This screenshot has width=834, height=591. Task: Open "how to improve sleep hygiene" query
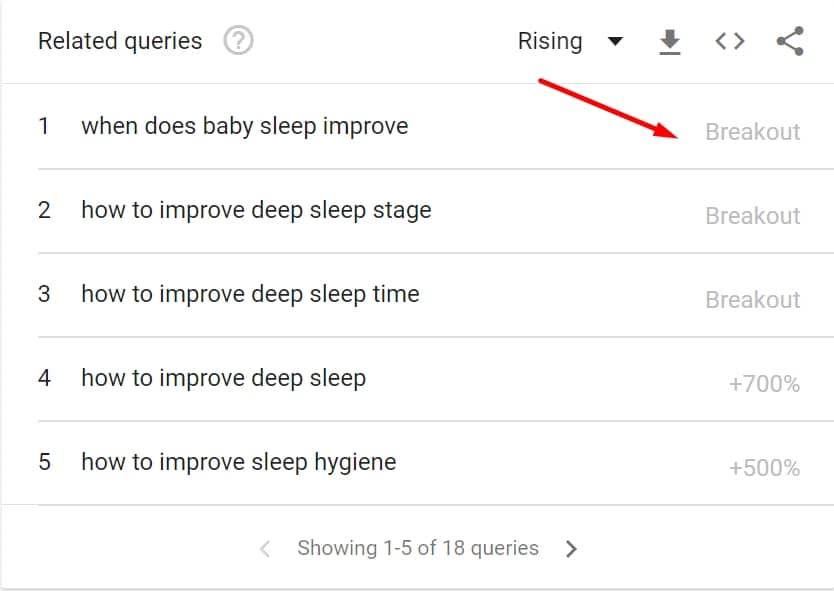pos(238,463)
